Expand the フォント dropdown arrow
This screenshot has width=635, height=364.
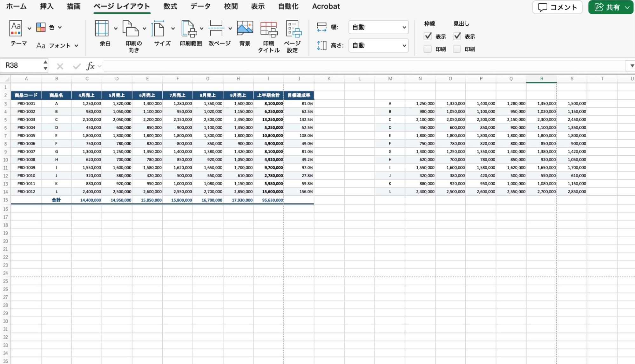pos(76,46)
